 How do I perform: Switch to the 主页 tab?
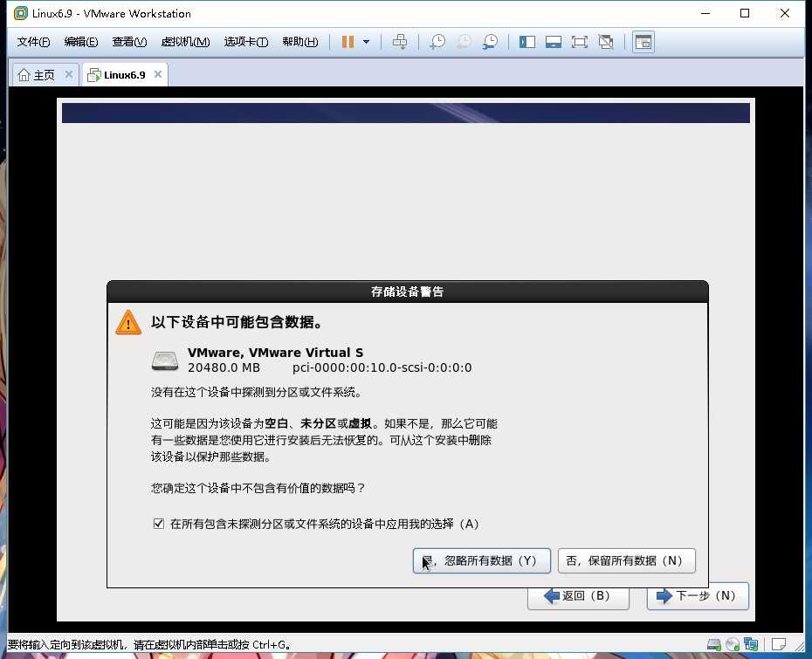point(45,75)
